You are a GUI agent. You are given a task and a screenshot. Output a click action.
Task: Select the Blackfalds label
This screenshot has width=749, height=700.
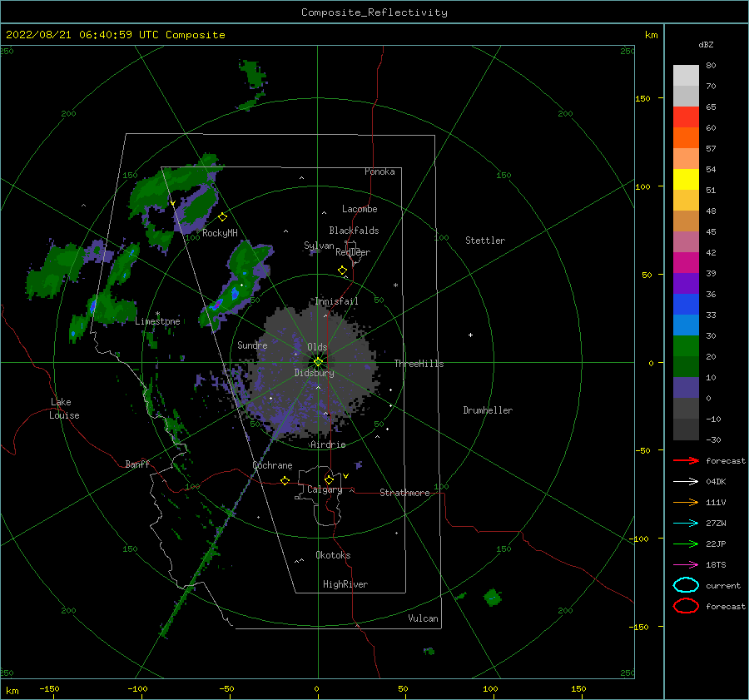(354, 231)
